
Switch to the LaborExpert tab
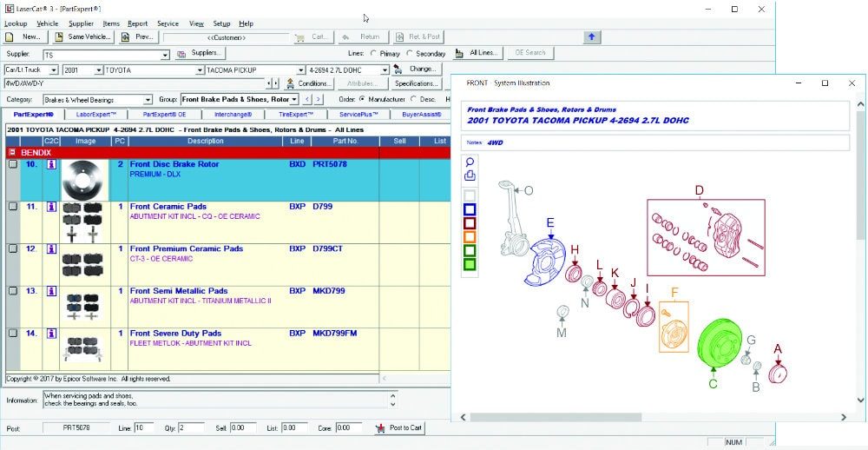96,115
